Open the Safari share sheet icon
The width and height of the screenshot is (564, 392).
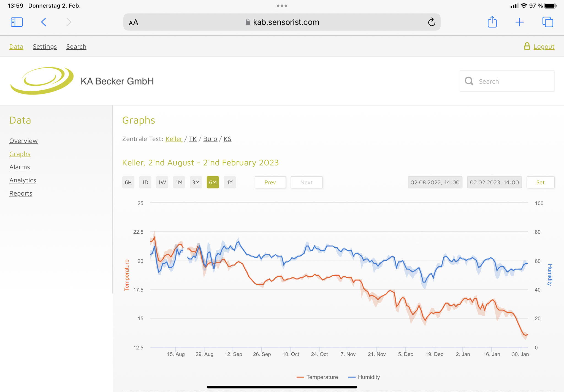492,22
